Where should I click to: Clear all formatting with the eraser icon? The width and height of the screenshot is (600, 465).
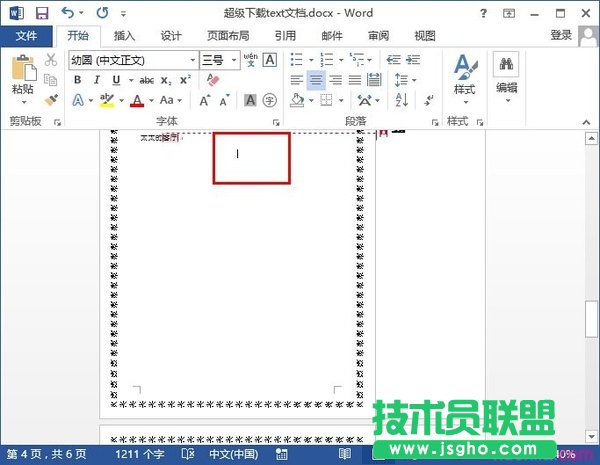(213, 80)
